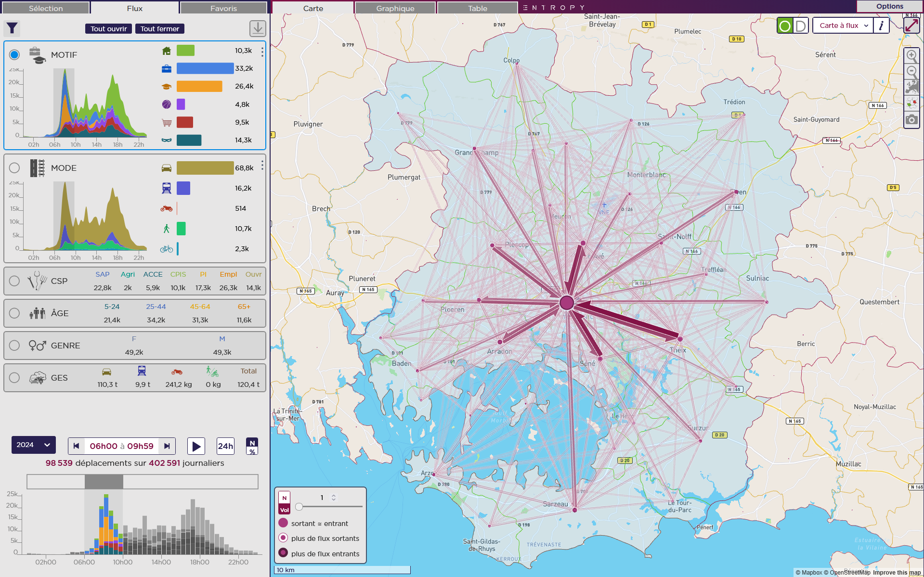Click the download arrow icon
Image resolution: width=924 pixels, height=577 pixels.
(x=258, y=28)
